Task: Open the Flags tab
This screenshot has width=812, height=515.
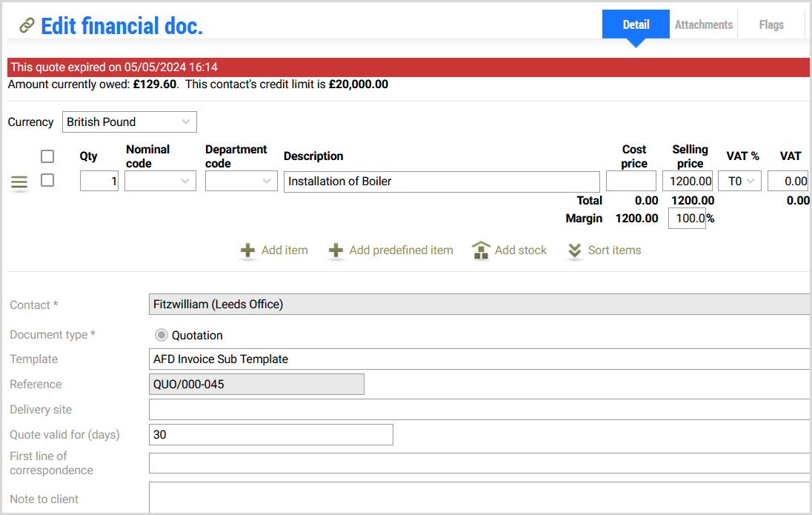Action: coord(771,24)
